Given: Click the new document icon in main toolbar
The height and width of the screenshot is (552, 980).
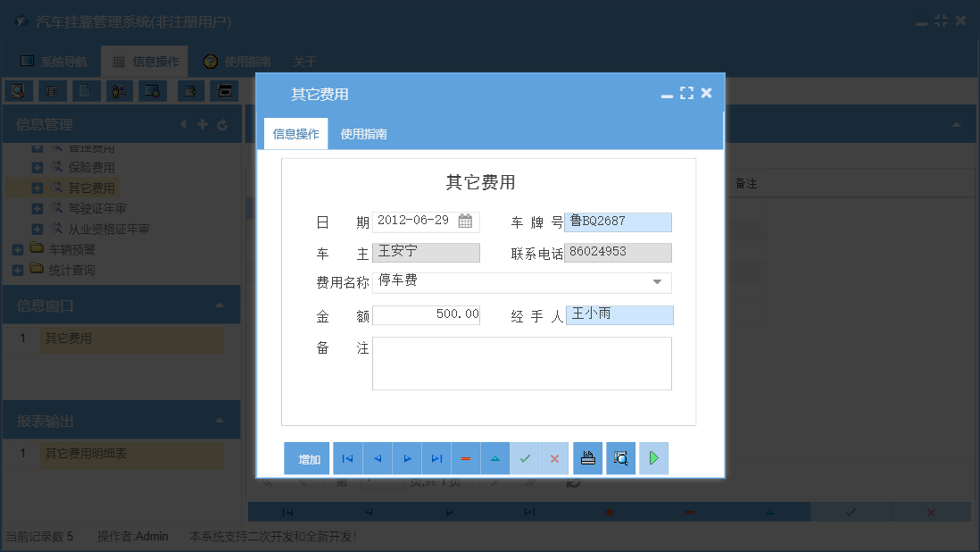Looking at the screenshot, I should coord(83,90).
